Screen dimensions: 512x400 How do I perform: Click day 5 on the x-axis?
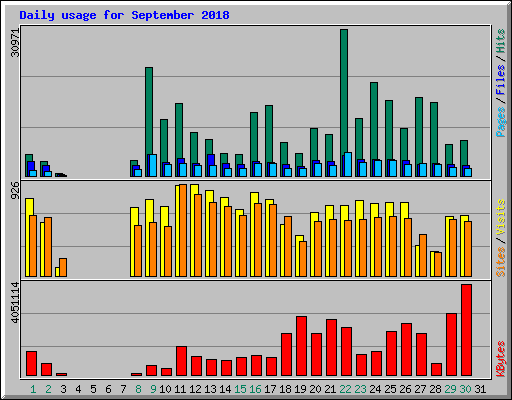coord(93,389)
